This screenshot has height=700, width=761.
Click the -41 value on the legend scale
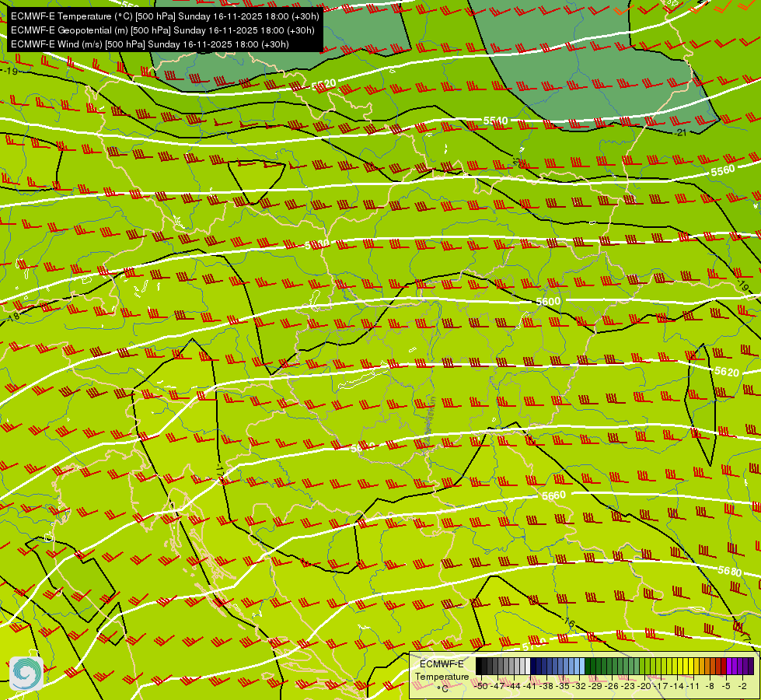(530, 686)
